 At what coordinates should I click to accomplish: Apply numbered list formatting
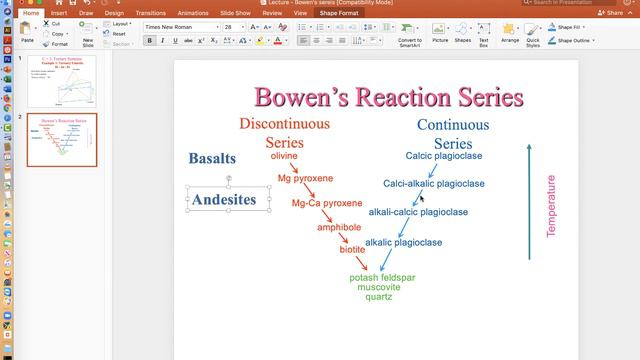(320, 27)
